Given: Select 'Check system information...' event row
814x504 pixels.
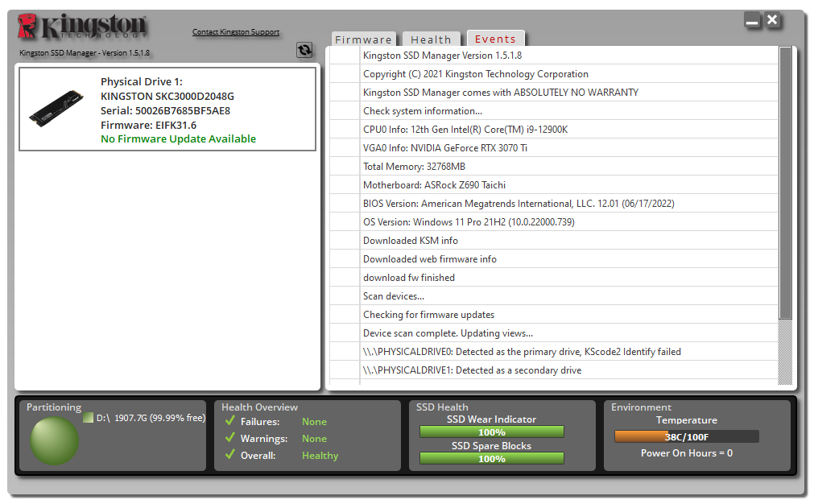Looking at the screenshot, I should [553, 111].
